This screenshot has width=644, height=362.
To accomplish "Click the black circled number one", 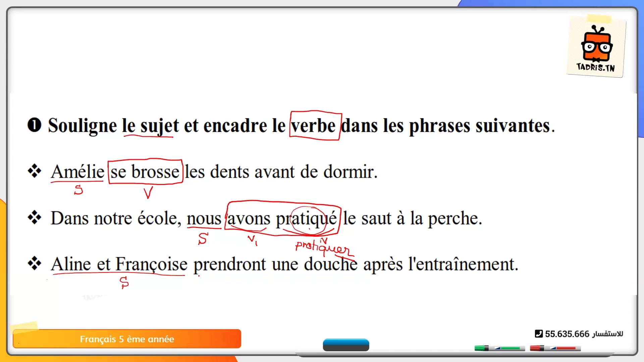I will pos(34,125).
